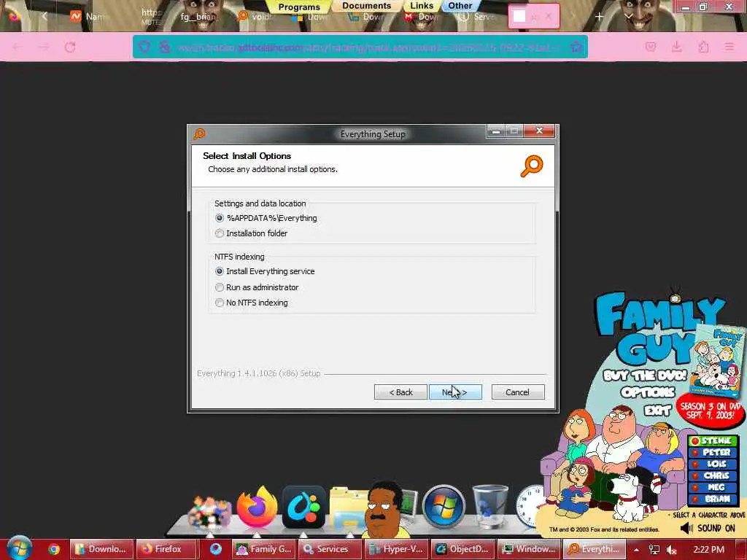Image resolution: width=747 pixels, height=560 pixels.
Task: Switch to the Server browser tab
Action: click(478, 17)
